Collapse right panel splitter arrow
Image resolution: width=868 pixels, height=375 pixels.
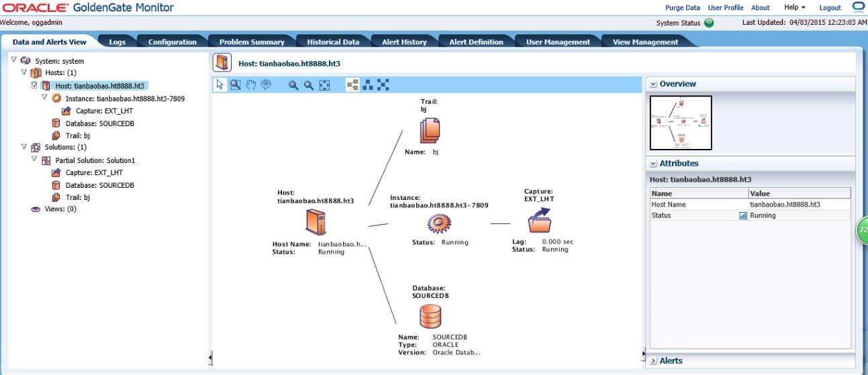tap(643, 353)
